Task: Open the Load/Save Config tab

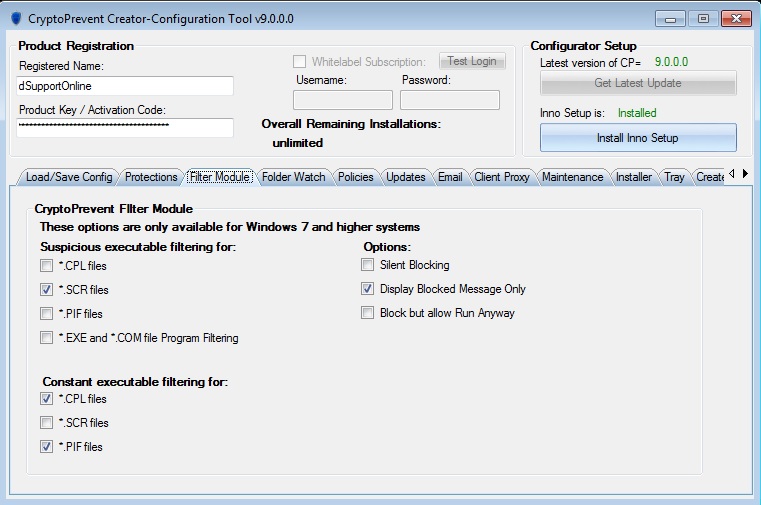Action: [x=69, y=177]
